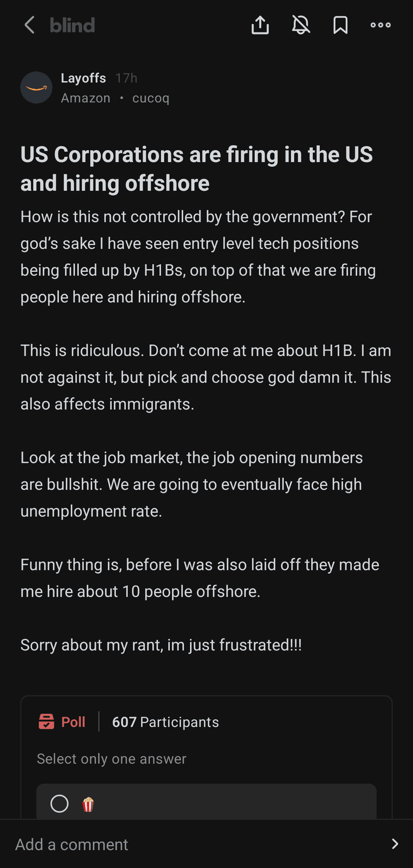Expand comments with the right chevron
The image size is (413, 868).
pyautogui.click(x=395, y=844)
